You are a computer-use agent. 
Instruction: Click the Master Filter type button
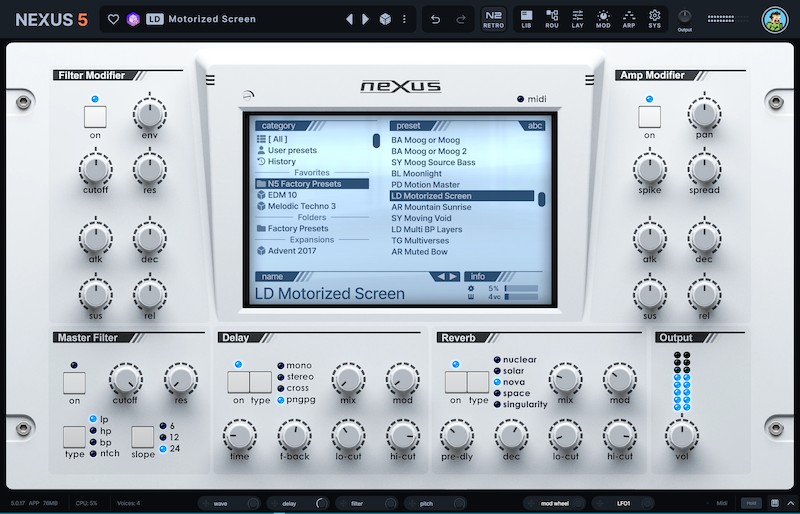pyautogui.click(x=74, y=437)
